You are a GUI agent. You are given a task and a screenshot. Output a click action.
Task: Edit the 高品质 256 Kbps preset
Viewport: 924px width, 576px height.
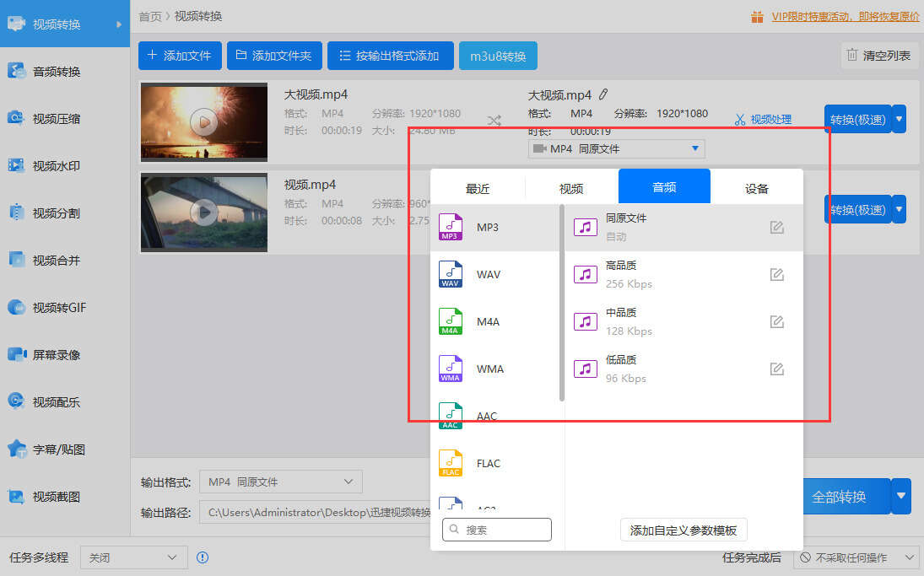click(776, 274)
